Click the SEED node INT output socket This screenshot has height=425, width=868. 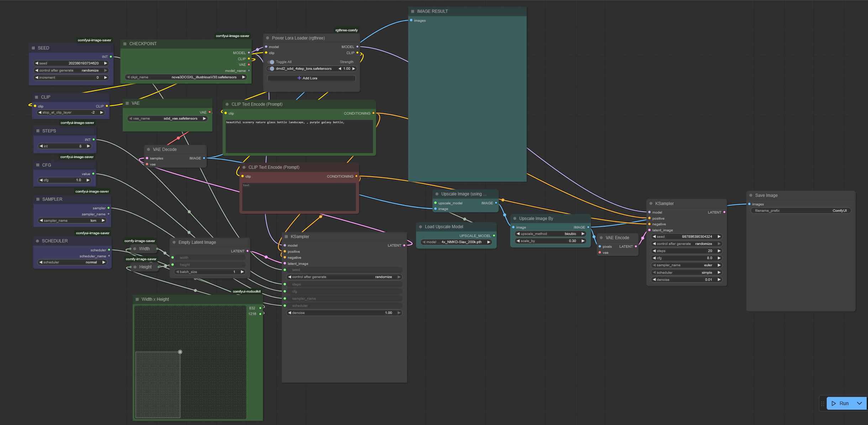pyautogui.click(x=111, y=57)
